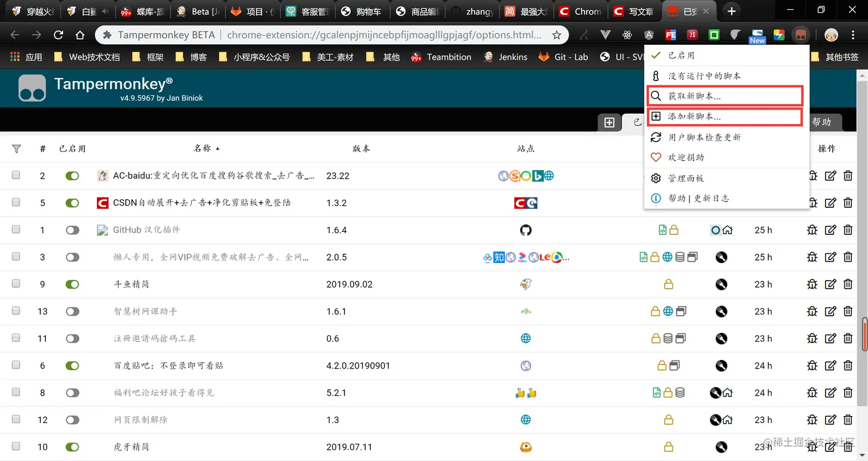Edit the 福利吧论坛好孩子看得见 script

830,393
